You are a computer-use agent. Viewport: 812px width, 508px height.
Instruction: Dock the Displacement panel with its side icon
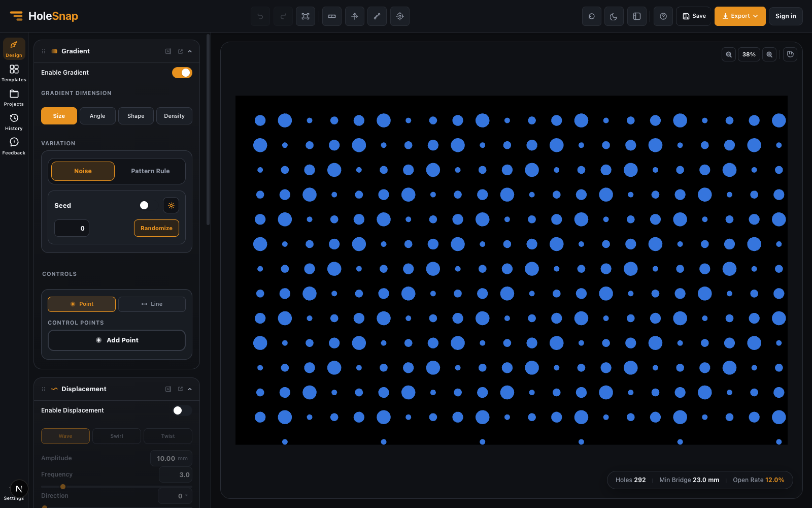[168, 389]
